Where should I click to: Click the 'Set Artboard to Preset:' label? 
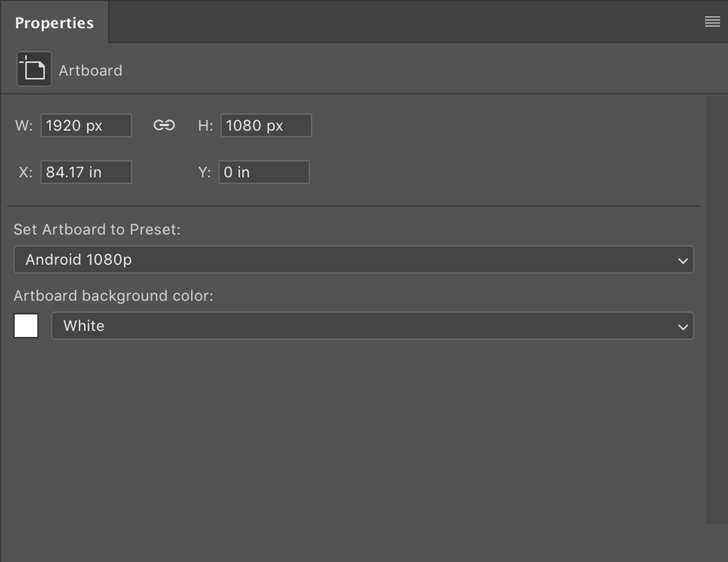coord(97,229)
